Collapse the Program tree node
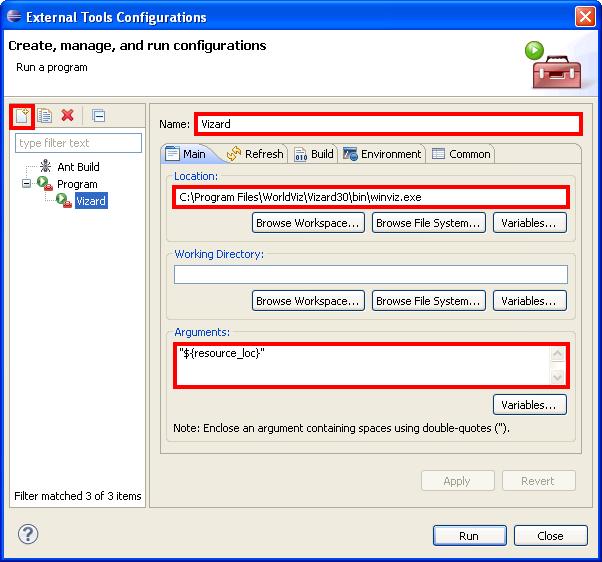The height and width of the screenshot is (562, 602). [x=26, y=183]
